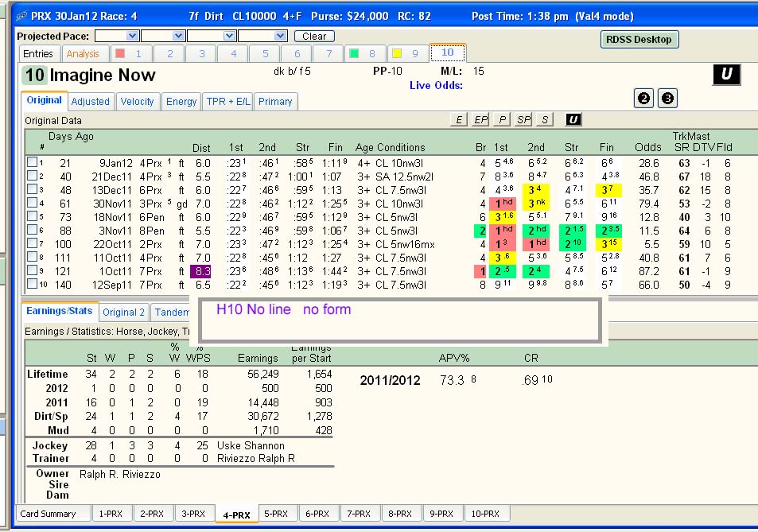Click the E running style button
This screenshot has height=532, width=758.
pyautogui.click(x=459, y=119)
